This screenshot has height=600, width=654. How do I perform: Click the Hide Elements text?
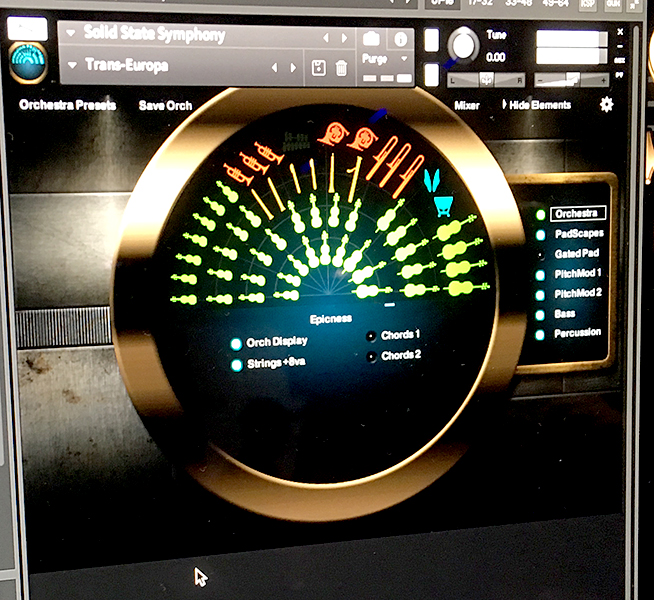click(540, 105)
